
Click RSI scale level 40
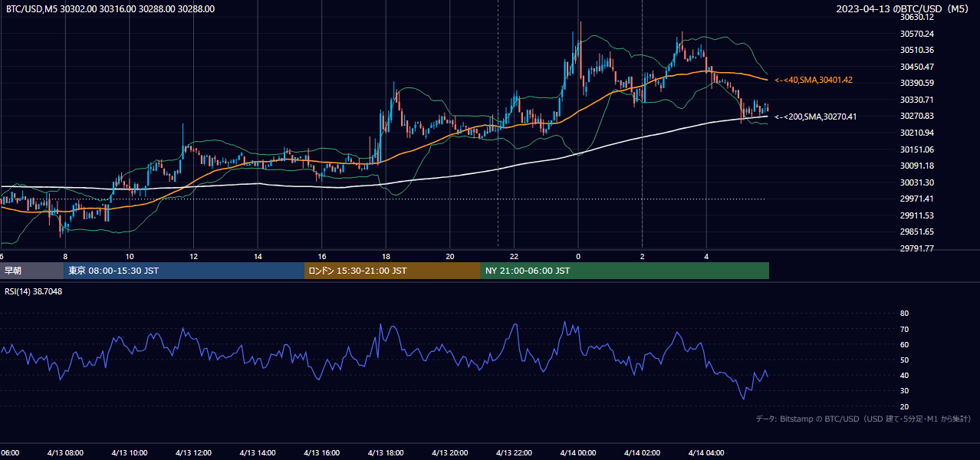pos(904,375)
